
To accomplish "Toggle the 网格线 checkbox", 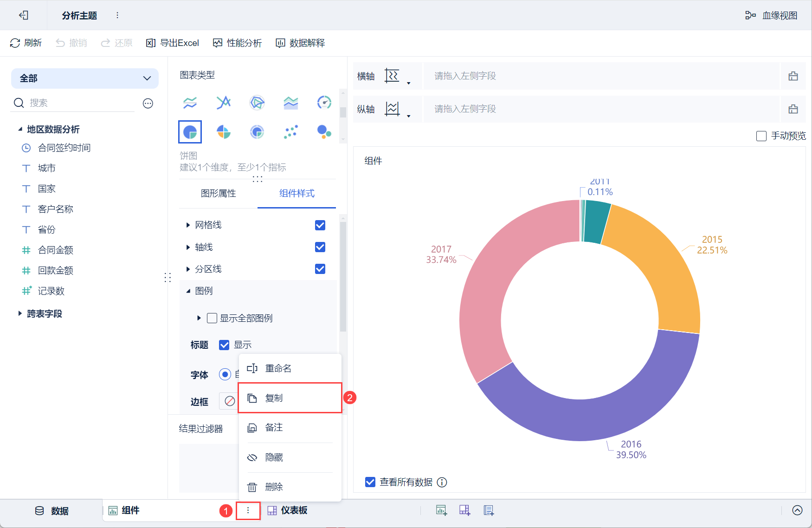I will [x=320, y=225].
